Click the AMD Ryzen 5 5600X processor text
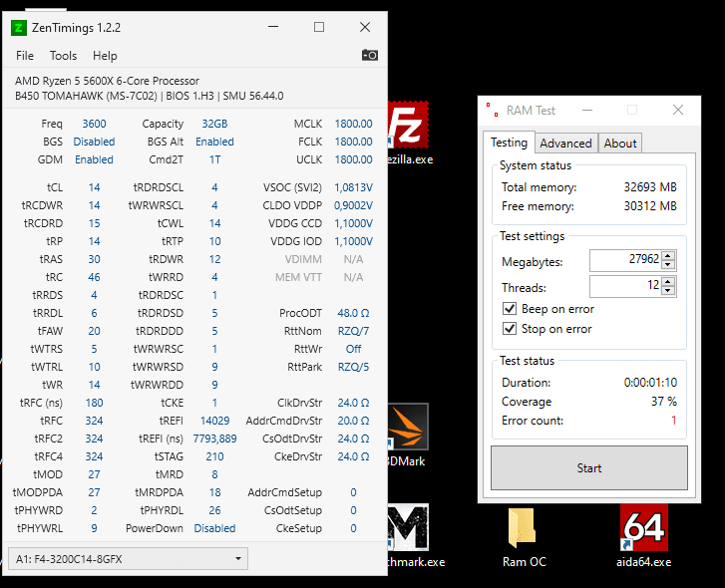This screenshot has width=725, height=588. (x=107, y=81)
